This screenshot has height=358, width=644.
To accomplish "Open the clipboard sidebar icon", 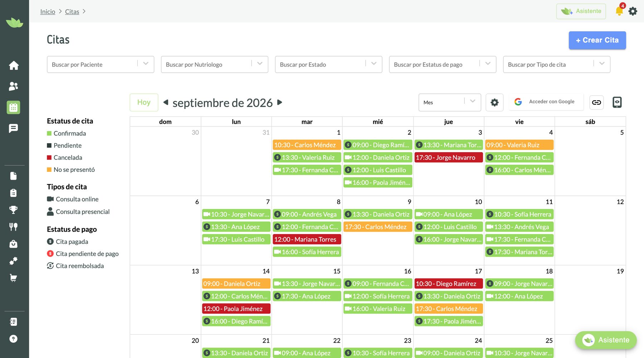I will pyautogui.click(x=14, y=193).
